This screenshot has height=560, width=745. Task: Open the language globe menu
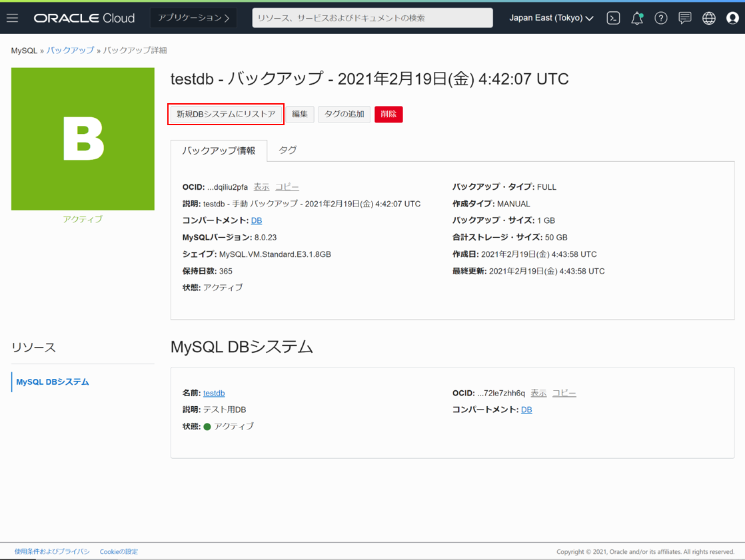coord(709,18)
